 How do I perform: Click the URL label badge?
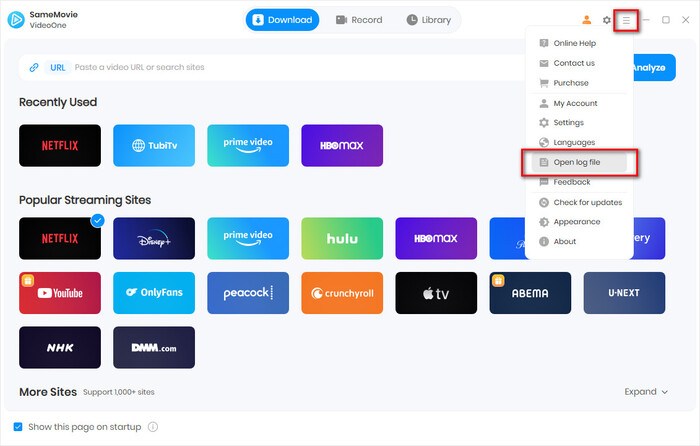point(58,67)
